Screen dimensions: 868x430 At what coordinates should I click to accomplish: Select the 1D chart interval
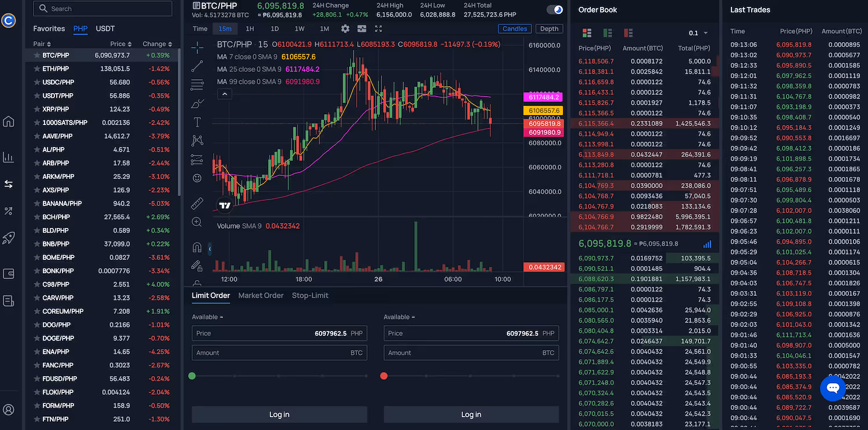click(x=275, y=28)
